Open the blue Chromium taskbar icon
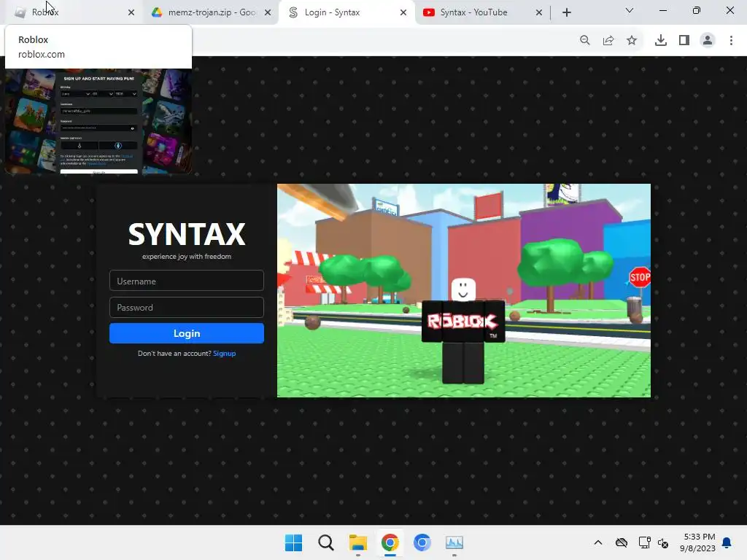Image resolution: width=747 pixels, height=560 pixels. pyautogui.click(x=422, y=542)
